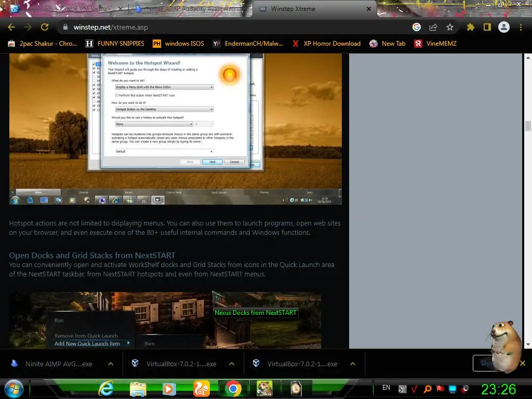Open Windows Media Player on the taskbar

tap(169, 389)
